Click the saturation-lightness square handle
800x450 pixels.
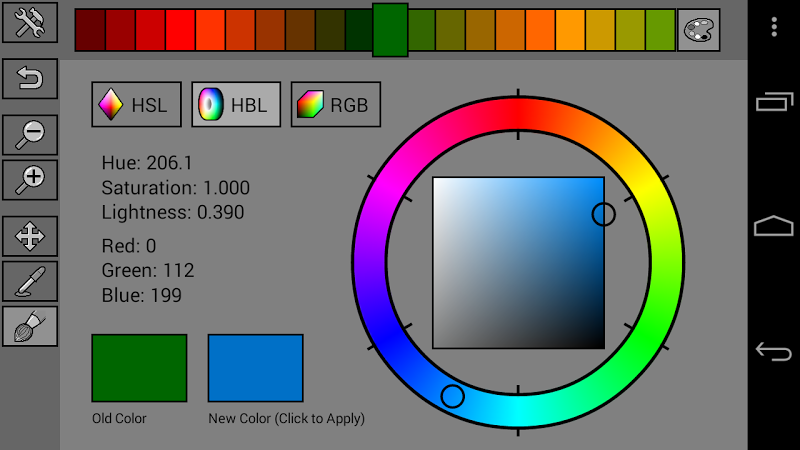(604, 214)
